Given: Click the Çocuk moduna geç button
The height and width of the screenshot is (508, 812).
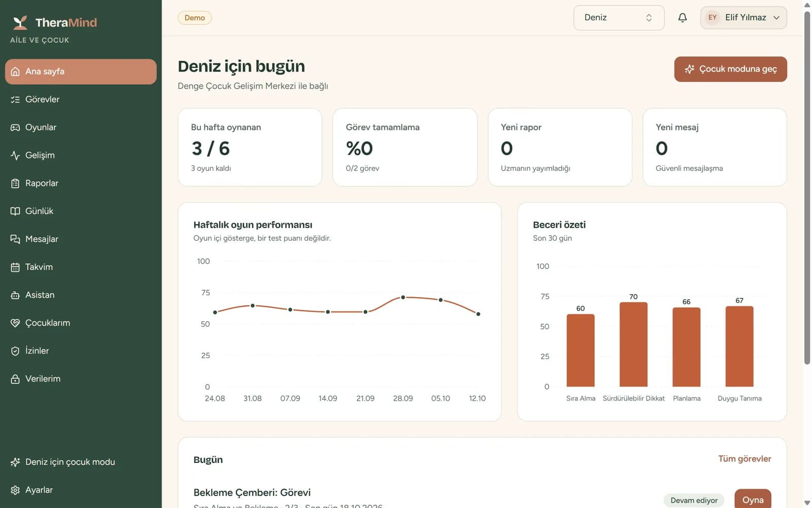Looking at the screenshot, I should click(x=730, y=69).
